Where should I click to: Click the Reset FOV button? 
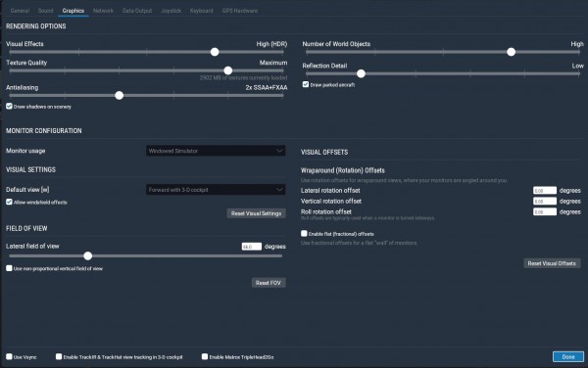(269, 283)
